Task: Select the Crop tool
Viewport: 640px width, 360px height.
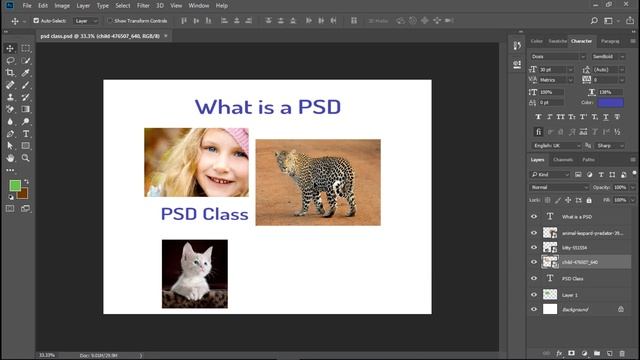Action: [x=10, y=73]
